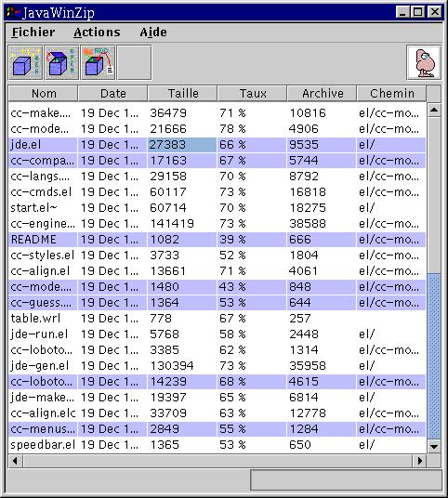Click the pink character logo icon
The width and height of the screenshot is (448, 498).
click(x=424, y=62)
